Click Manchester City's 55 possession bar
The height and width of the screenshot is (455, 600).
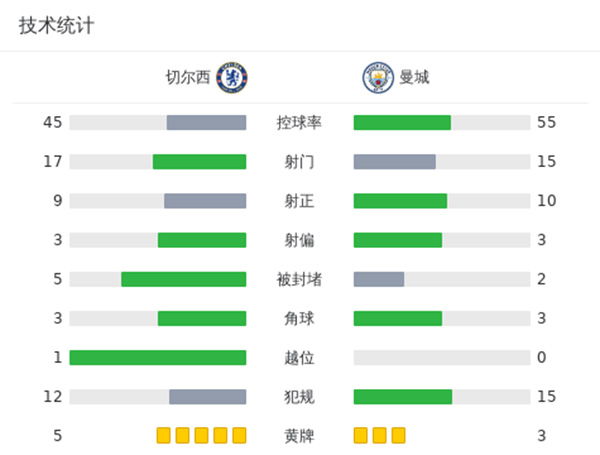[x=402, y=123]
